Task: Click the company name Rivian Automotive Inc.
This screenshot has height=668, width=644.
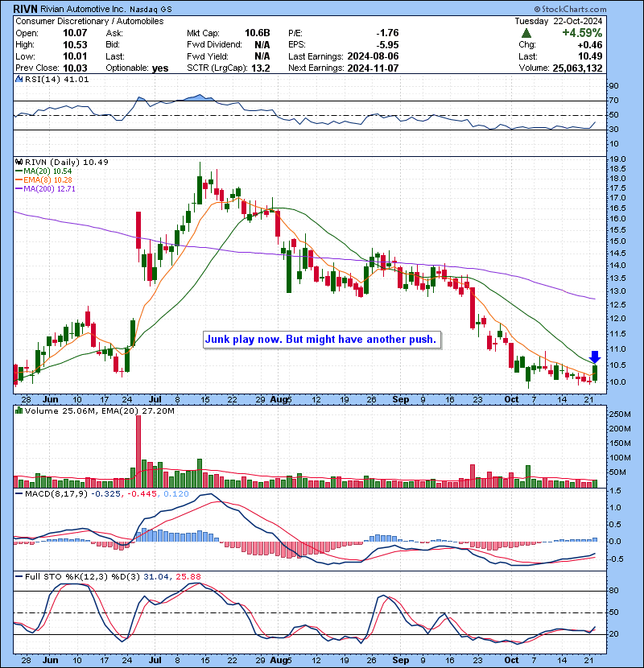Action: click(x=83, y=9)
